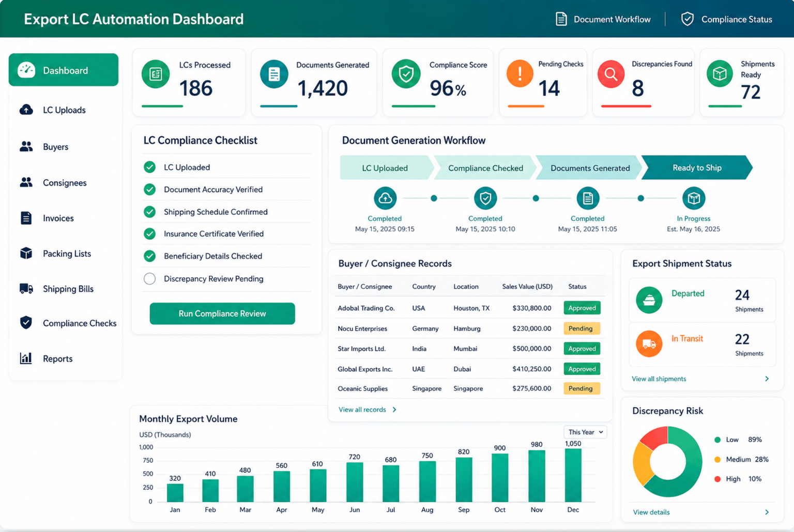Toggle Beneficiary Details Checked checkmark

(150, 256)
